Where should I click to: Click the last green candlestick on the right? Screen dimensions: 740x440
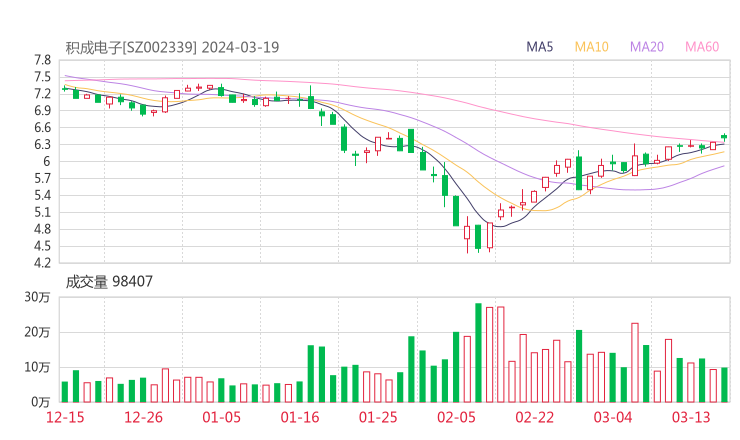(x=724, y=137)
